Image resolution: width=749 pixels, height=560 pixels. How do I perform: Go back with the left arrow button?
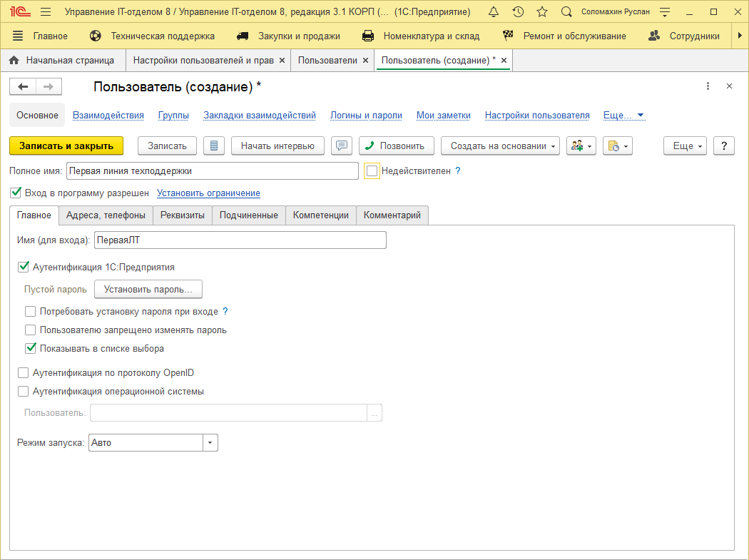23,86
